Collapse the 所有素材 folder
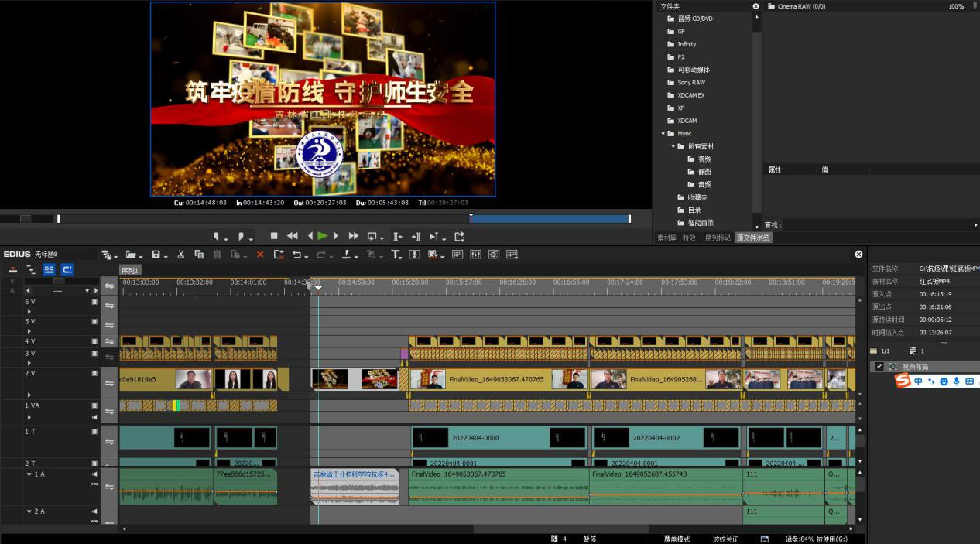This screenshot has height=544, width=980. (673, 146)
